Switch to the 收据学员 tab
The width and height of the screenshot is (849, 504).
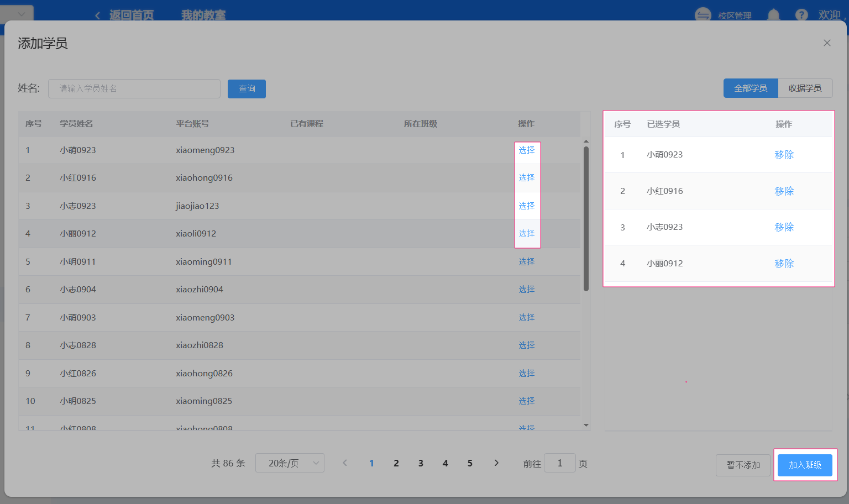[x=805, y=88]
